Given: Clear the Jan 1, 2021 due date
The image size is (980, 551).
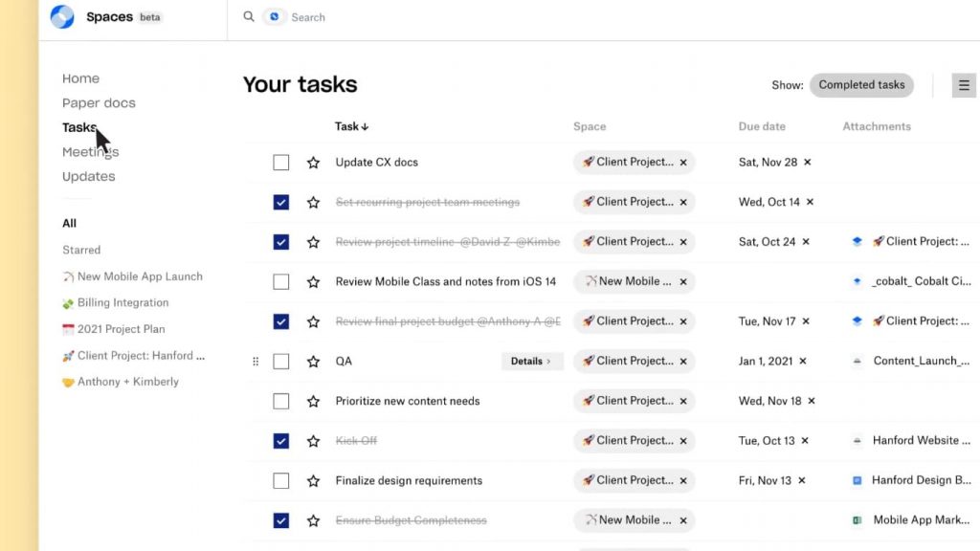Looking at the screenshot, I should [803, 362].
